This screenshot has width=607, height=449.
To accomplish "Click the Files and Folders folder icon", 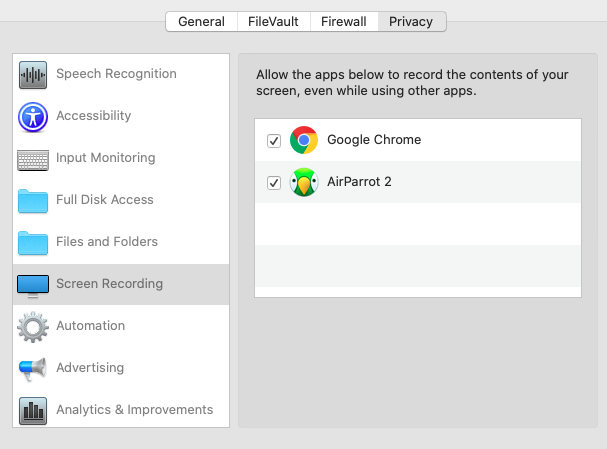I will point(33,243).
